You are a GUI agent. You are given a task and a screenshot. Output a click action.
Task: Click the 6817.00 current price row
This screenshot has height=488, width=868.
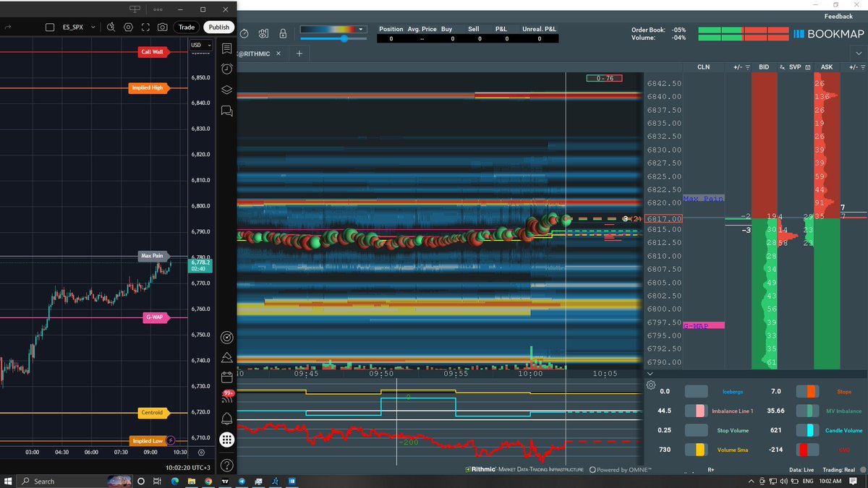pyautogui.click(x=663, y=218)
